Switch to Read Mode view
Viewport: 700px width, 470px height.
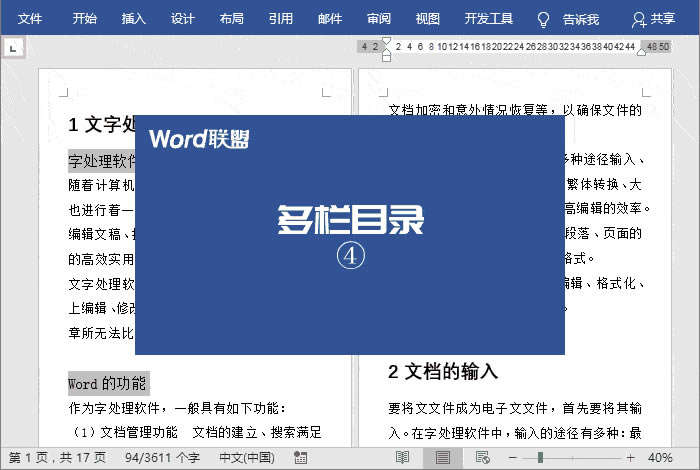point(402,458)
